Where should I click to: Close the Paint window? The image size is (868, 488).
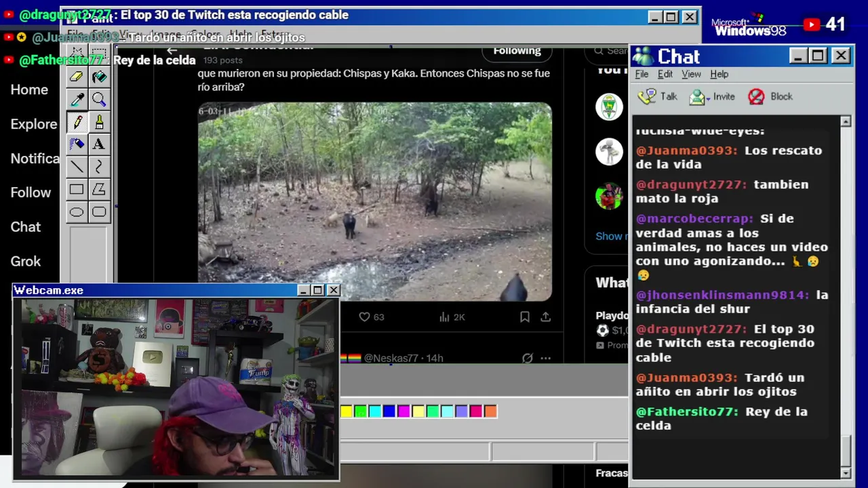(x=690, y=17)
